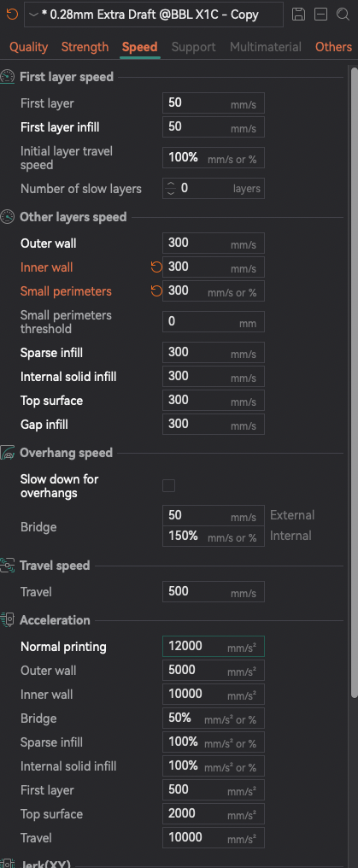Switch to the Quality tab
The image size is (358, 868).
(29, 47)
